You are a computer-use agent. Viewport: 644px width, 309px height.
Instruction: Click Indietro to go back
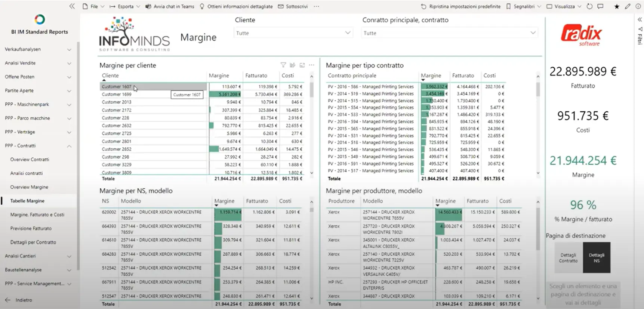24,300
